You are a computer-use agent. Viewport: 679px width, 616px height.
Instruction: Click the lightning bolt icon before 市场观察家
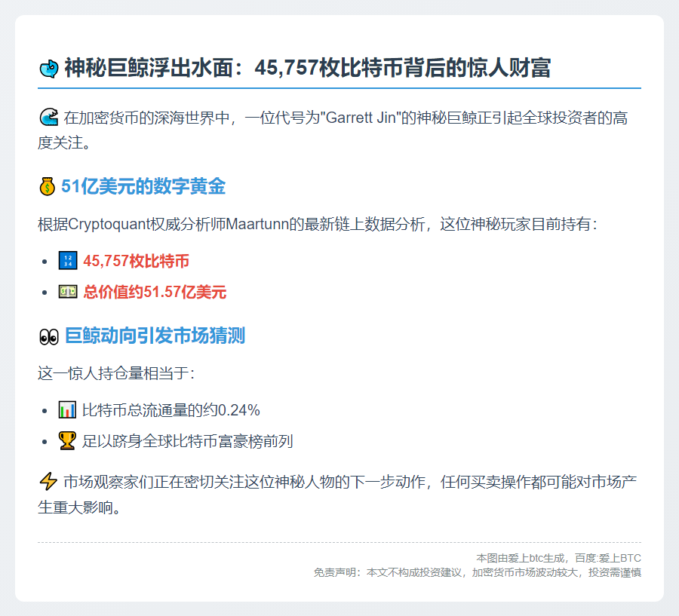click(x=48, y=483)
